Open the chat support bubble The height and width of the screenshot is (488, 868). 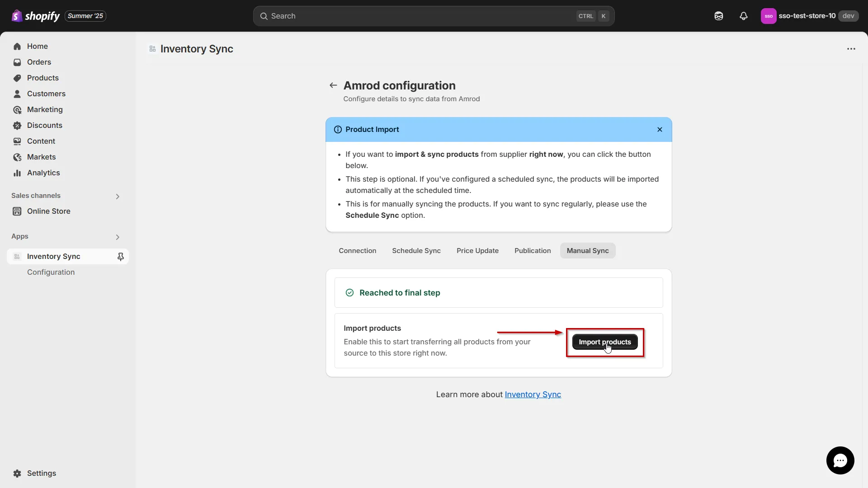(840, 460)
